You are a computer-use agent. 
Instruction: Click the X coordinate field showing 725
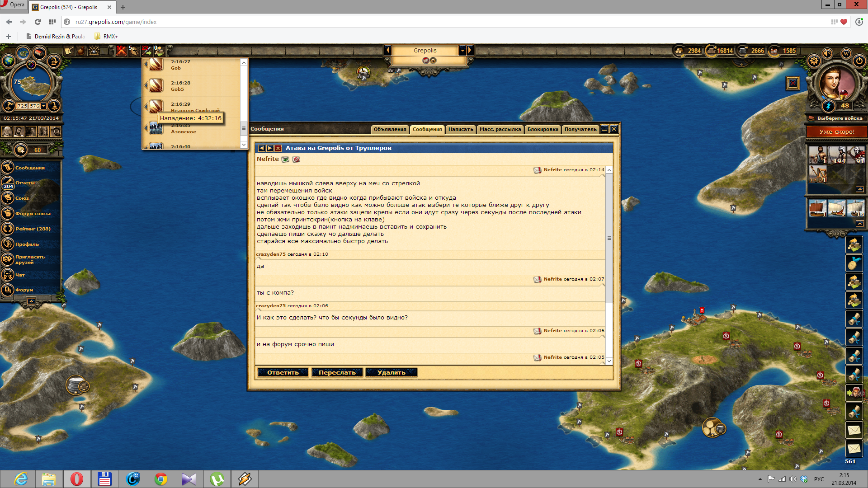(x=23, y=106)
